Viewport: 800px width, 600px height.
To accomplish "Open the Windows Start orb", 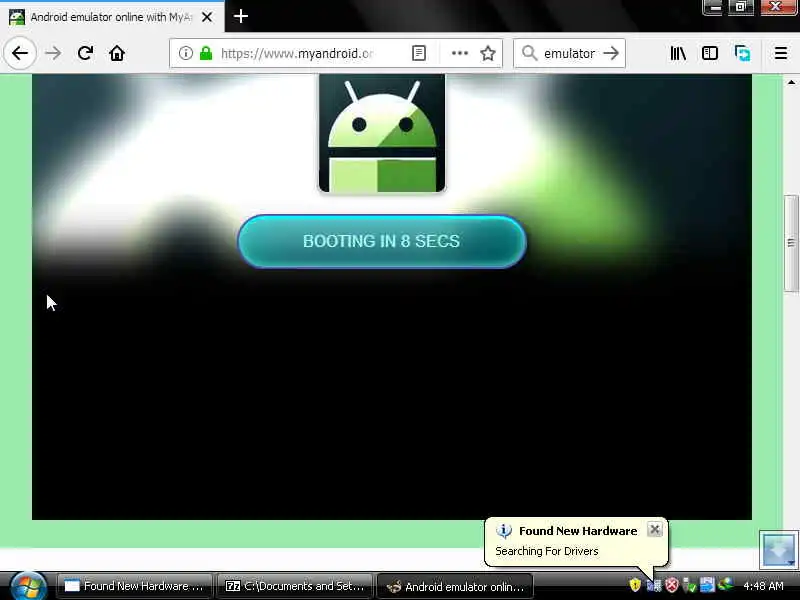I will (x=28, y=586).
